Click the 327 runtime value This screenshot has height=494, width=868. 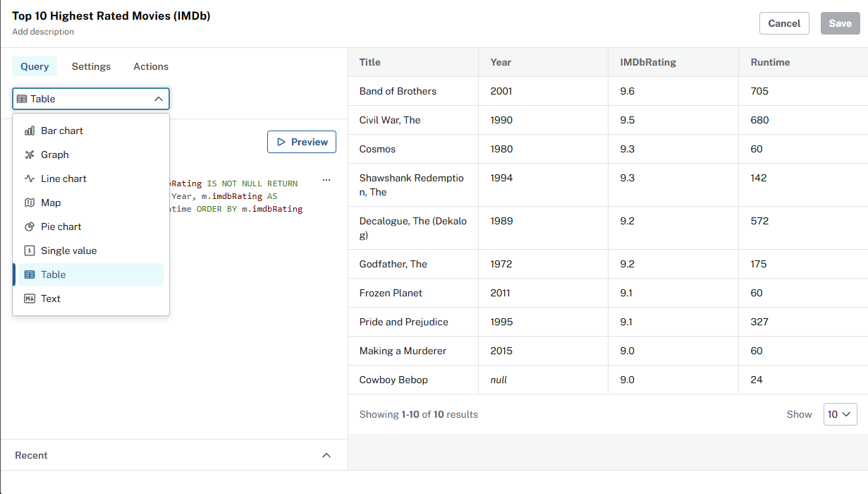click(759, 322)
